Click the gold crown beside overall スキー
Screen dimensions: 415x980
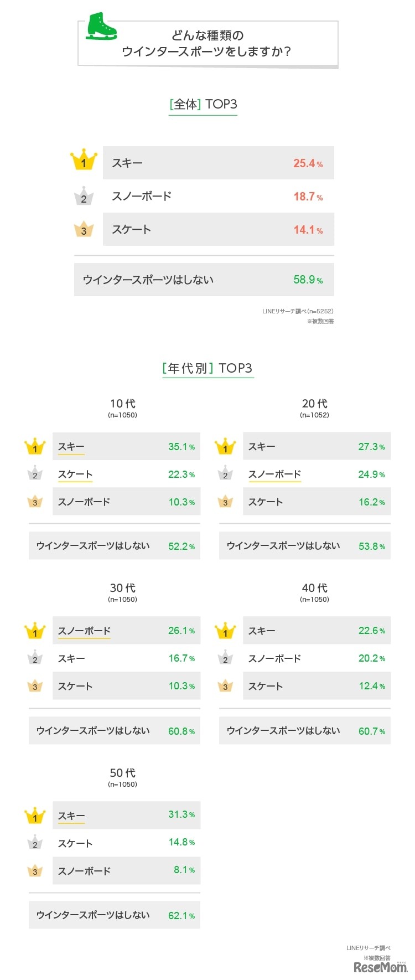(84, 160)
